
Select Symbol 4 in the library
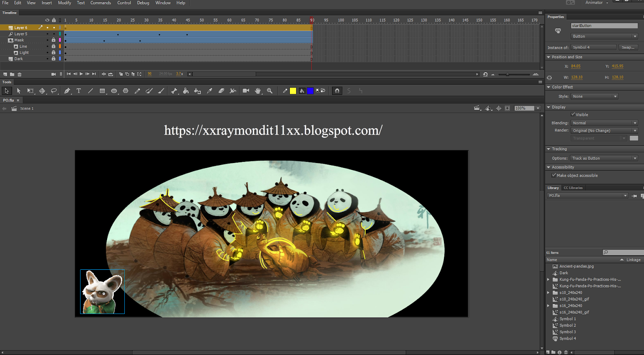pyautogui.click(x=568, y=338)
